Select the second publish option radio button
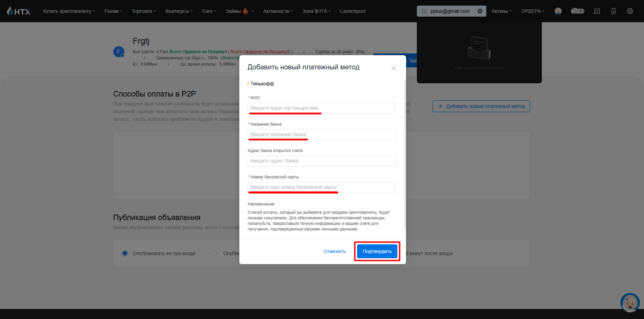The height and width of the screenshot is (319, 644). click(215, 253)
